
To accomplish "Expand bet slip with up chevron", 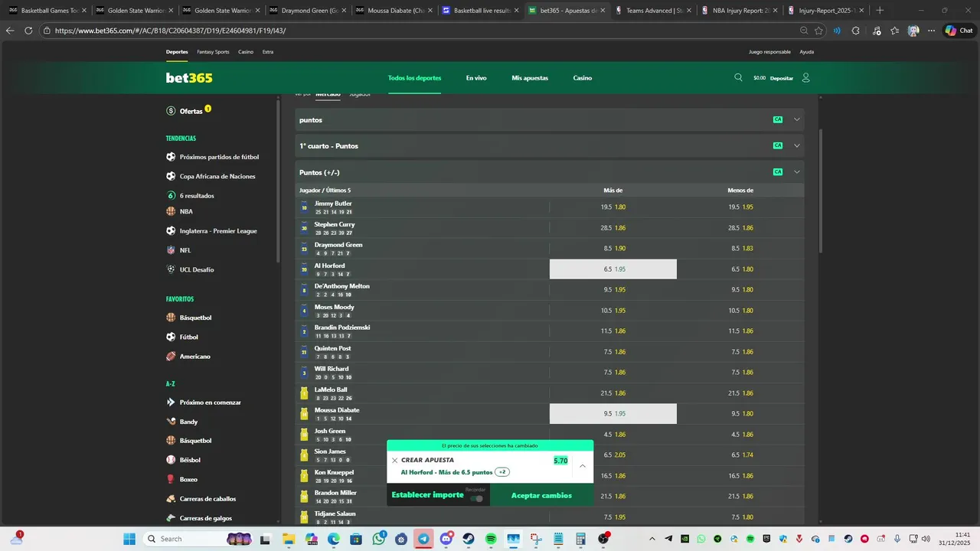I will tap(582, 466).
